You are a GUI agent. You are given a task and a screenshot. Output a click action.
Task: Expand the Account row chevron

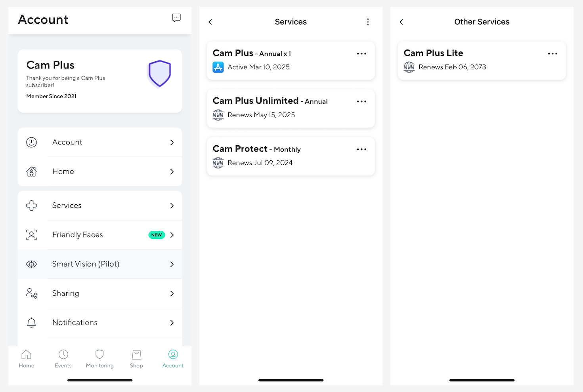[x=172, y=142]
